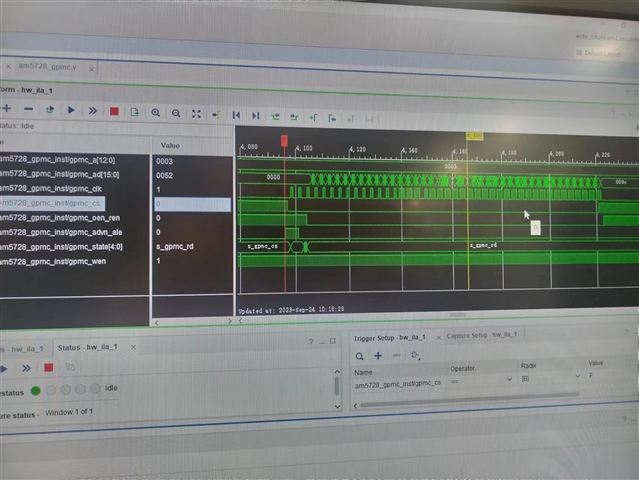Open the partly hidden hw_ila_1 tab left of Status
The height and width of the screenshot is (480, 639).
pyautogui.click(x=22, y=349)
